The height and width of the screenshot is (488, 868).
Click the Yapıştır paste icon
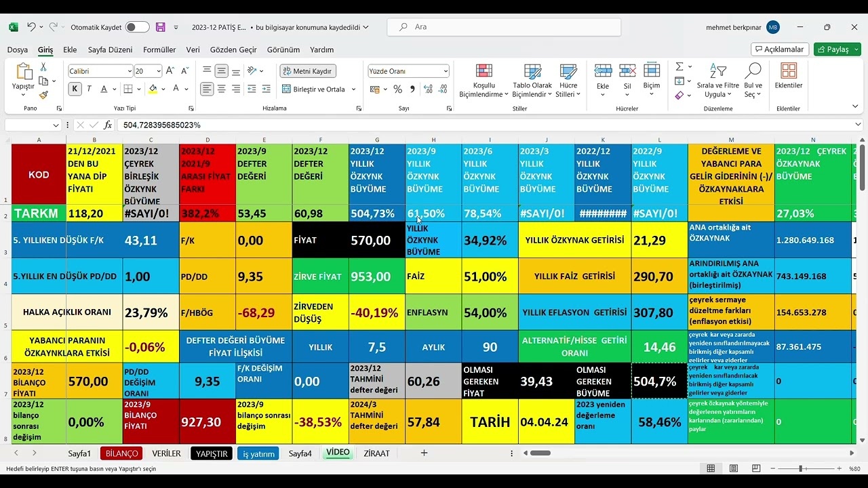pyautogui.click(x=23, y=72)
